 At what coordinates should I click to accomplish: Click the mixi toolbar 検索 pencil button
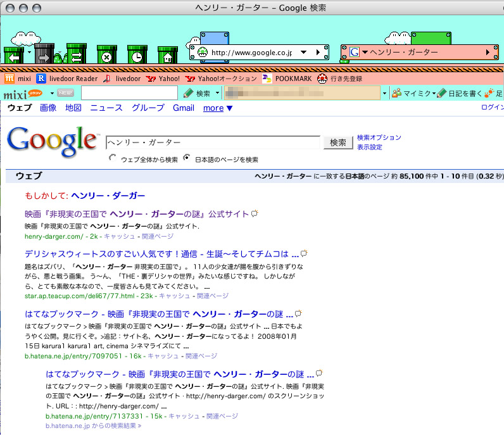(196, 93)
